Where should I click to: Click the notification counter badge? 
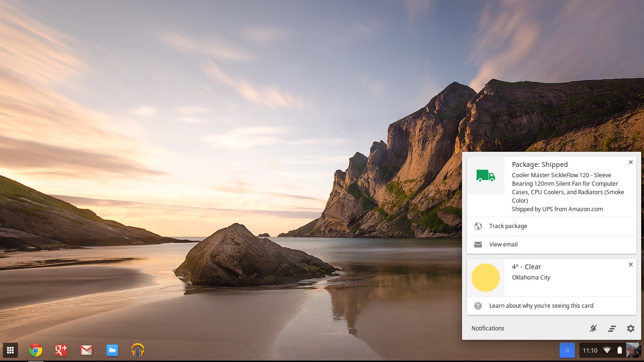tap(567, 350)
